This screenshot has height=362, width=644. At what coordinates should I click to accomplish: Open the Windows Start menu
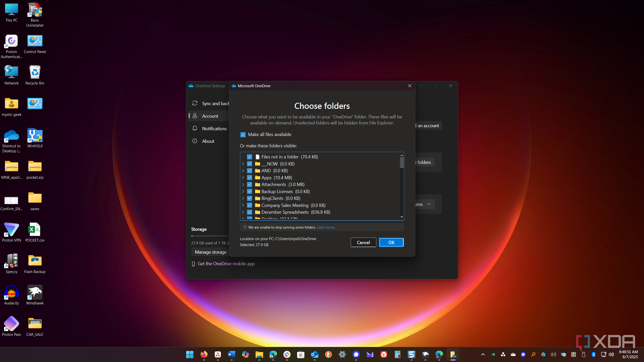point(190,354)
